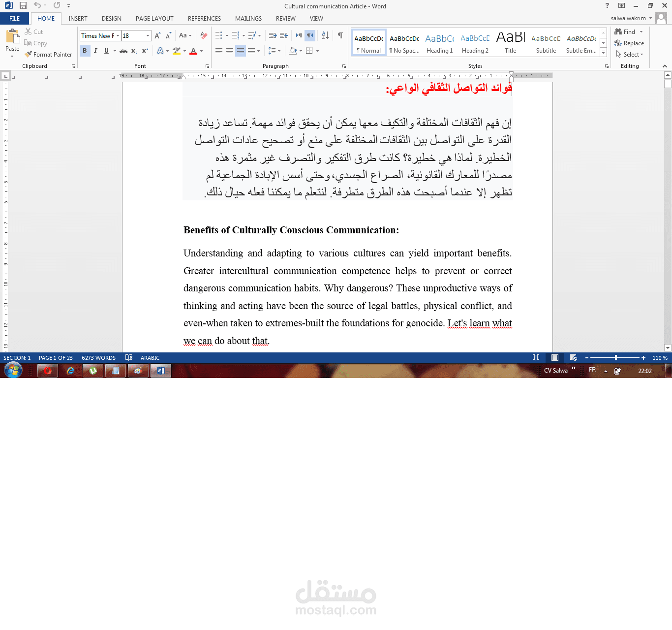
Task: Click Replace in the Editing group
Action: coord(631,43)
